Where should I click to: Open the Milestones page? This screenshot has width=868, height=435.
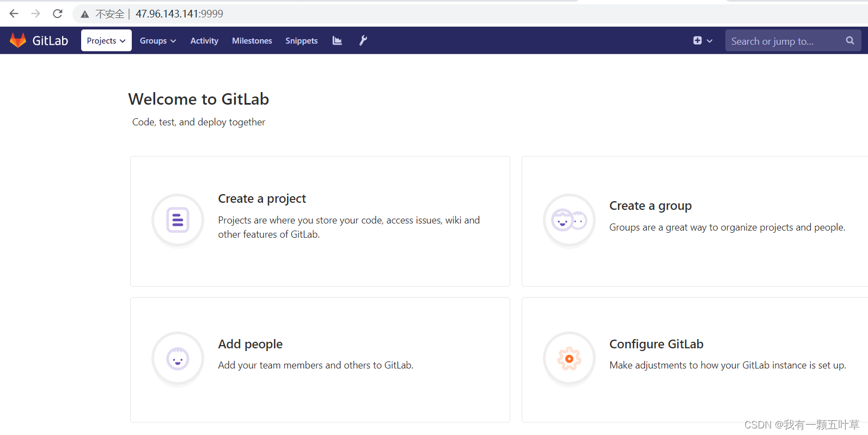coord(252,40)
